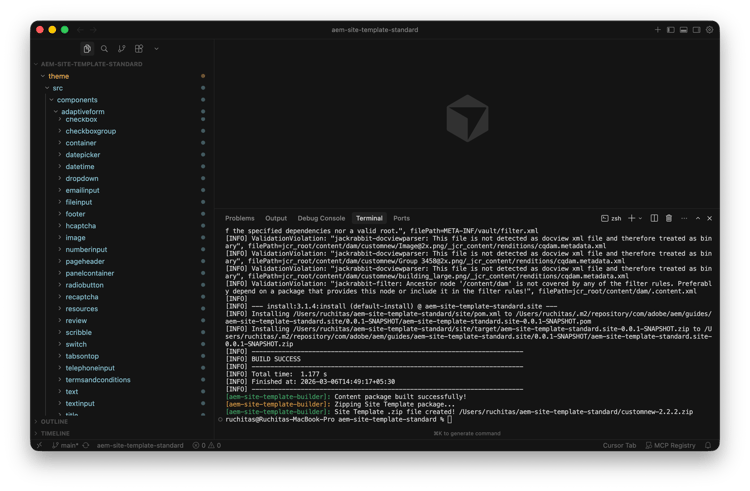Toggle the primary sidebar layout icon
Viewport: 750px width, 491px height.
point(671,30)
